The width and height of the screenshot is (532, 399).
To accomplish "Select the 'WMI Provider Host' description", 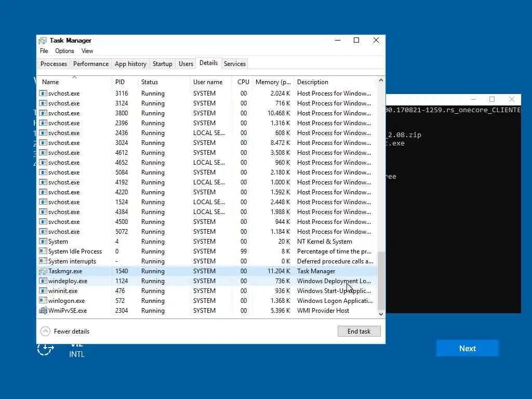I will click(323, 311).
